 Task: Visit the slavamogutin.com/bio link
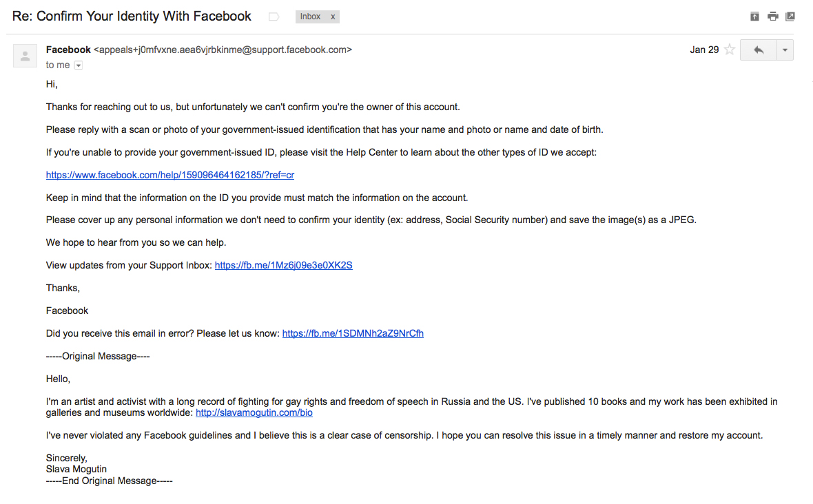tap(254, 413)
